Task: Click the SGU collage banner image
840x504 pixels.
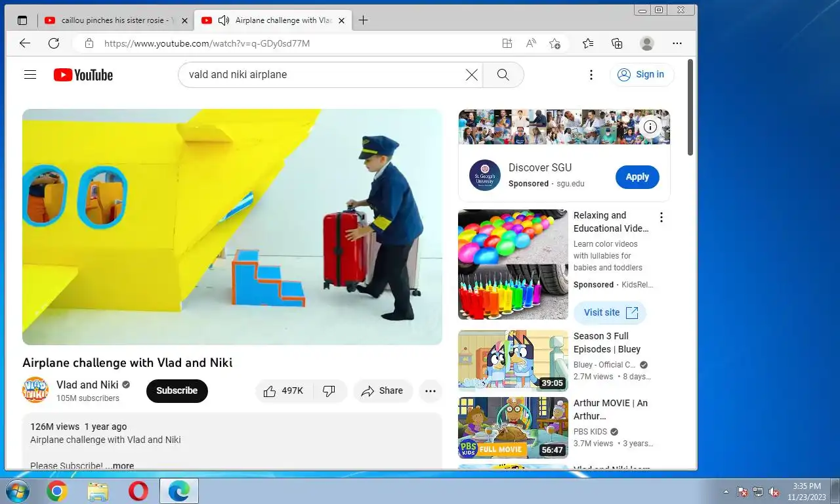Action: tap(564, 127)
